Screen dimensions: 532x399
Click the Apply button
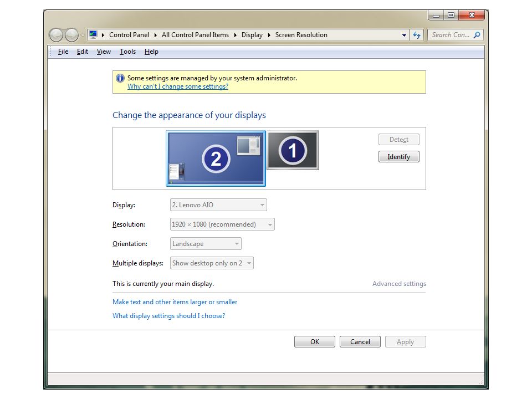pos(406,342)
